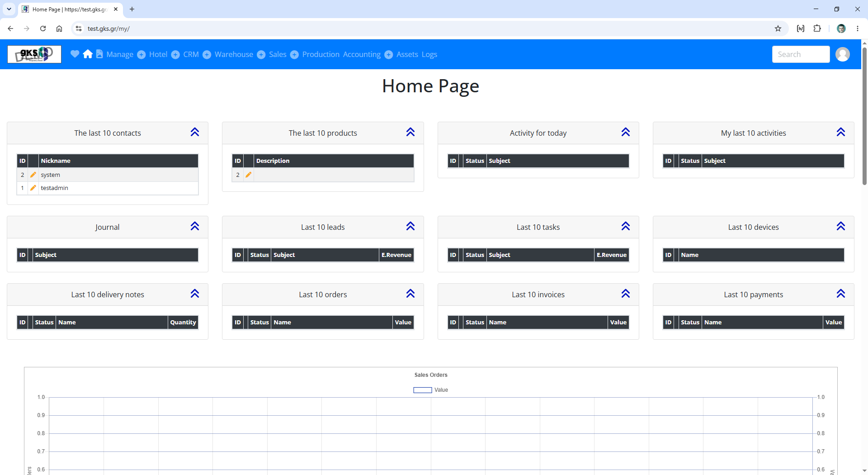The image size is (868, 475).
Task: Bookmark this page with the star icon
Action: tap(778, 28)
